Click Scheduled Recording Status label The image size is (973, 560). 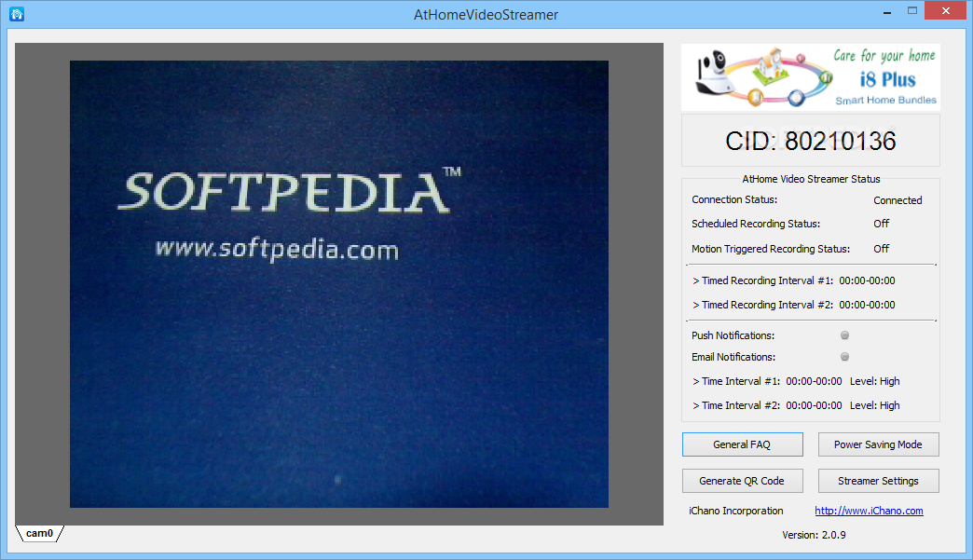[756, 224]
